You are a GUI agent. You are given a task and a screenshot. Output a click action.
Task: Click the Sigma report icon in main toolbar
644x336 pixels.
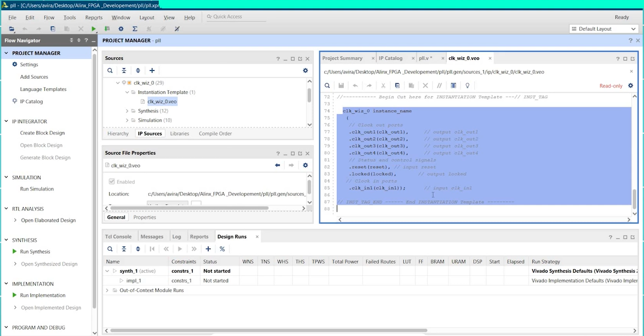coord(135,29)
